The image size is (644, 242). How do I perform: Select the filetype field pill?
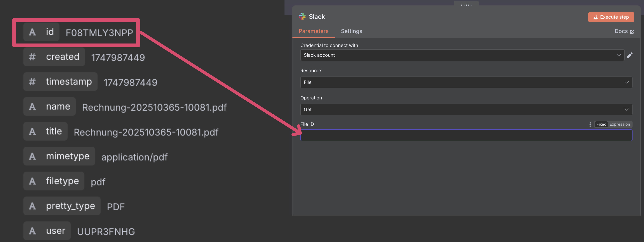[54, 181]
